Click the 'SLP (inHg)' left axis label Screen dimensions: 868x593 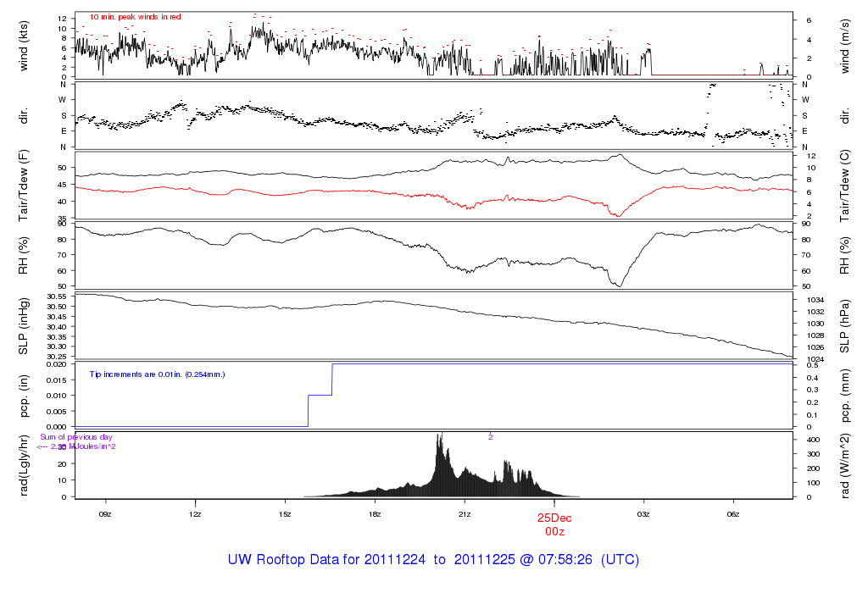click(25, 325)
